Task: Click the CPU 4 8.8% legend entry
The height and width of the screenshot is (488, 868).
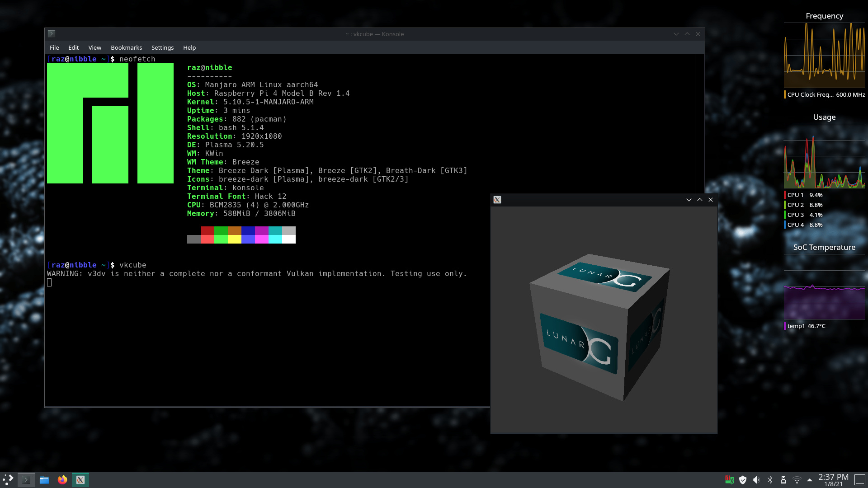Action: [804, 225]
